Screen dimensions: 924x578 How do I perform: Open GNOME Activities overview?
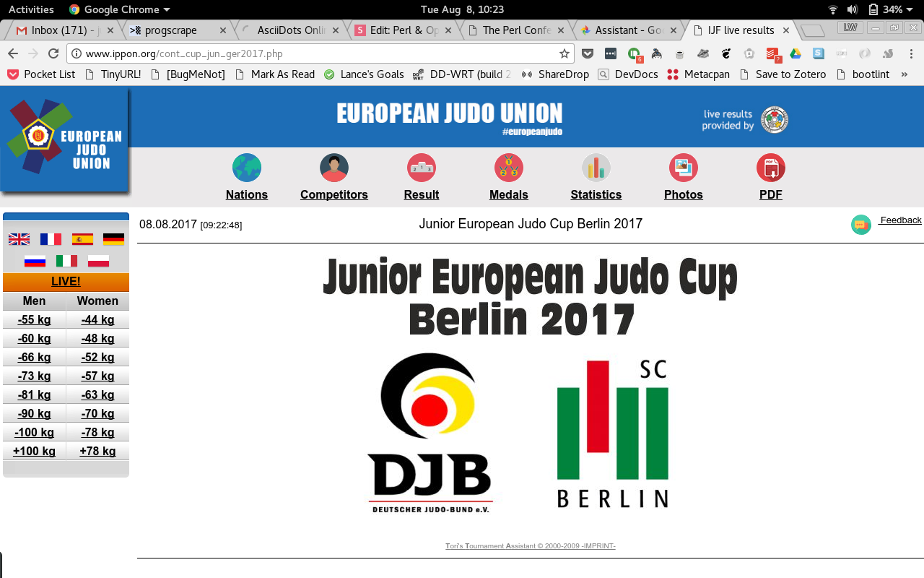31,9
